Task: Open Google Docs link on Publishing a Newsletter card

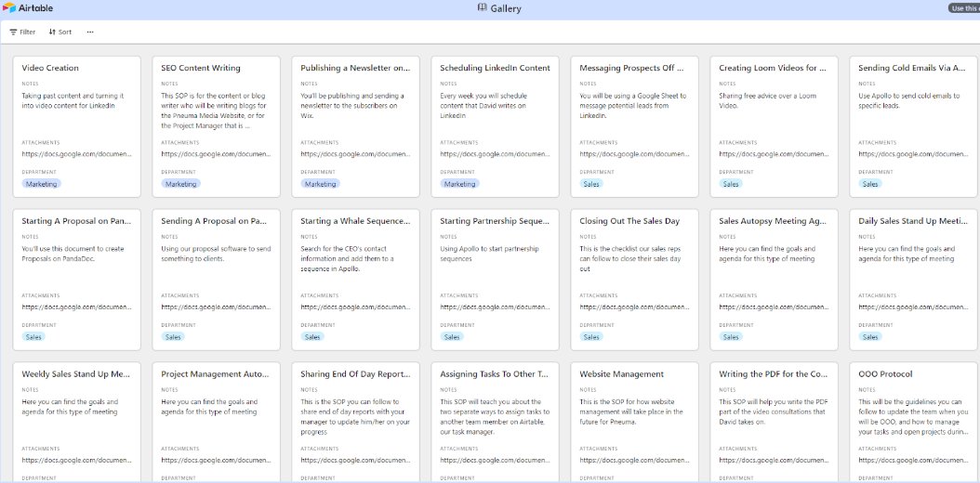Action: click(x=355, y=154)
